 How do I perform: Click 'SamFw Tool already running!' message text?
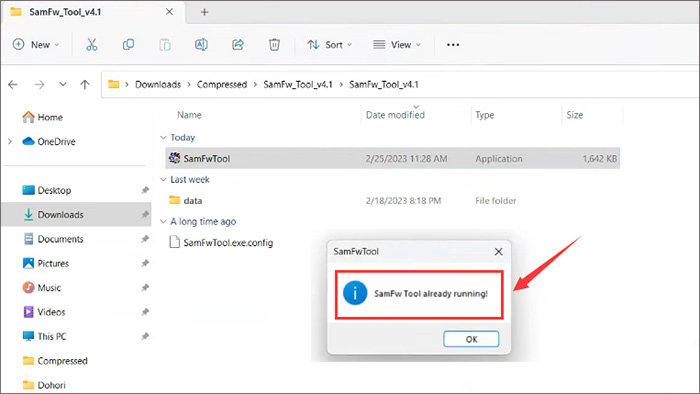tap(431, 294)
